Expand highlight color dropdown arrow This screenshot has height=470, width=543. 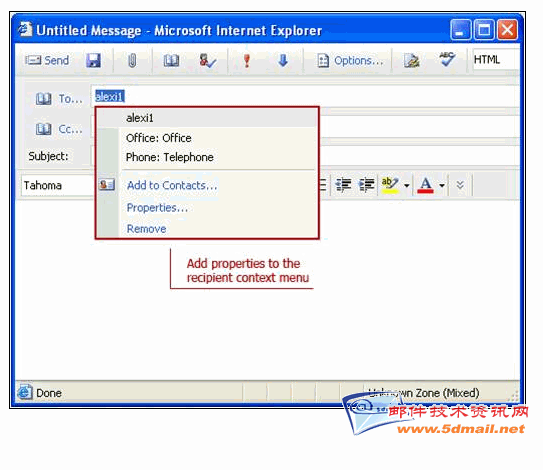click(x=407, y=186)
